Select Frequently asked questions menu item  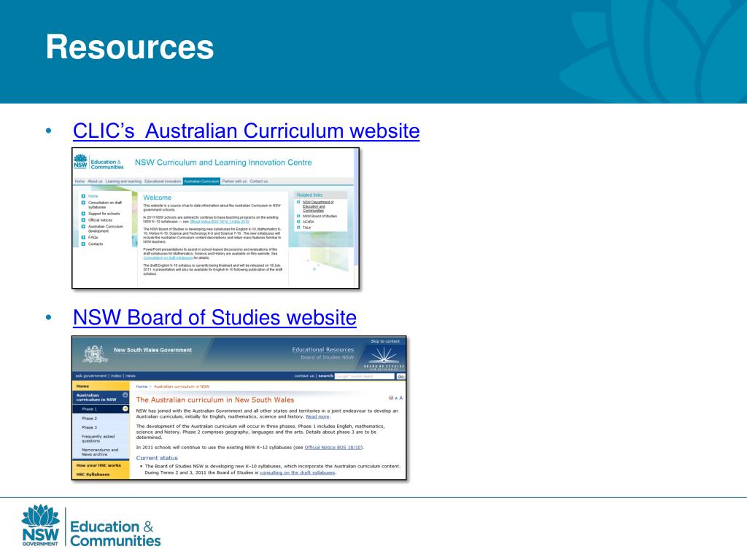click(x=101, y=438)
